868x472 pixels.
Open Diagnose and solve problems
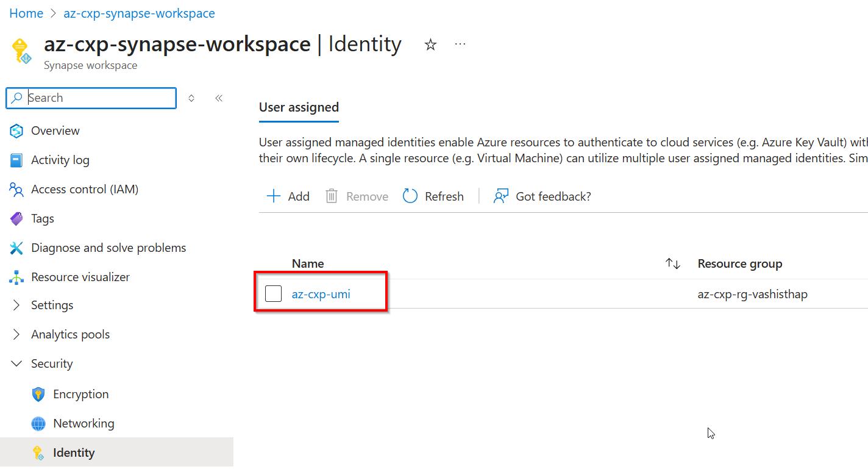click(108, 248)
